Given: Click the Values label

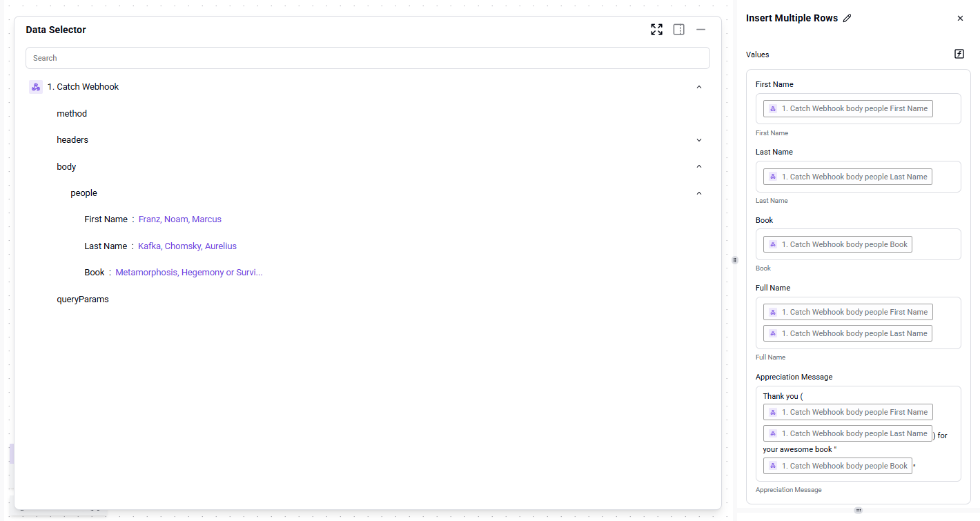Looking at the screenshot, I should pyautogui.click(x=757, y=55).
